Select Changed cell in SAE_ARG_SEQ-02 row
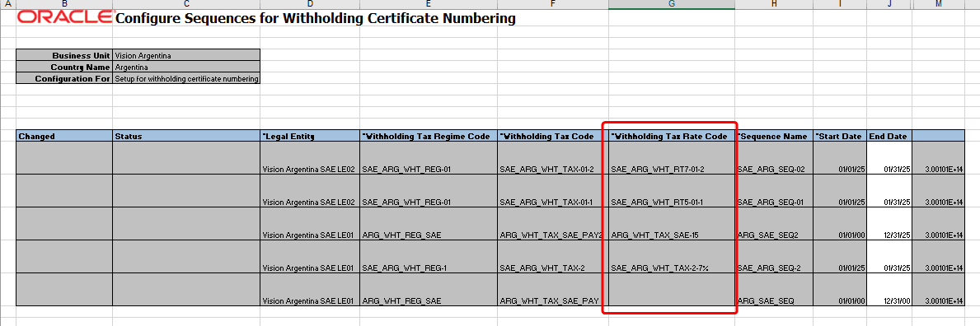The height and width of the screenshot is (326, 980). (x=64, y=158)
